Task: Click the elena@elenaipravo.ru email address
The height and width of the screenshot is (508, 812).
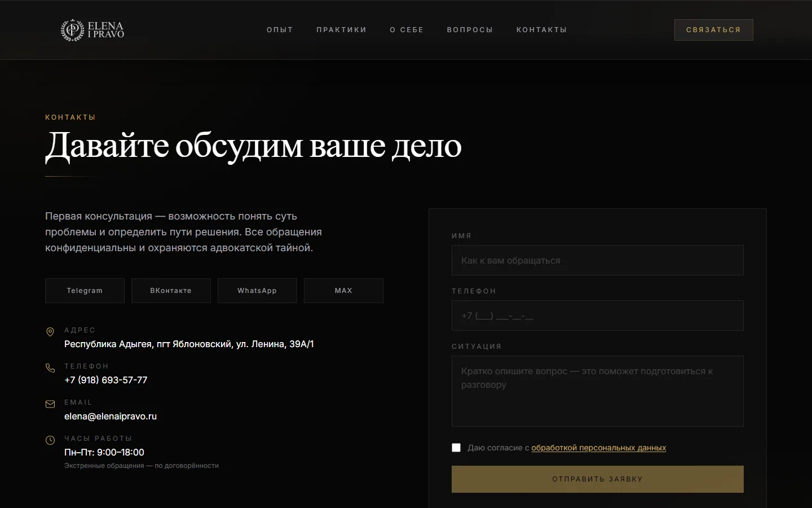Action: (x=111, y=416)
